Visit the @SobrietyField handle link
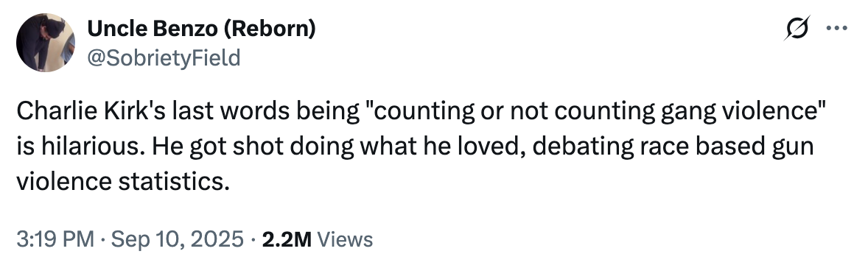 click(164, 57)
